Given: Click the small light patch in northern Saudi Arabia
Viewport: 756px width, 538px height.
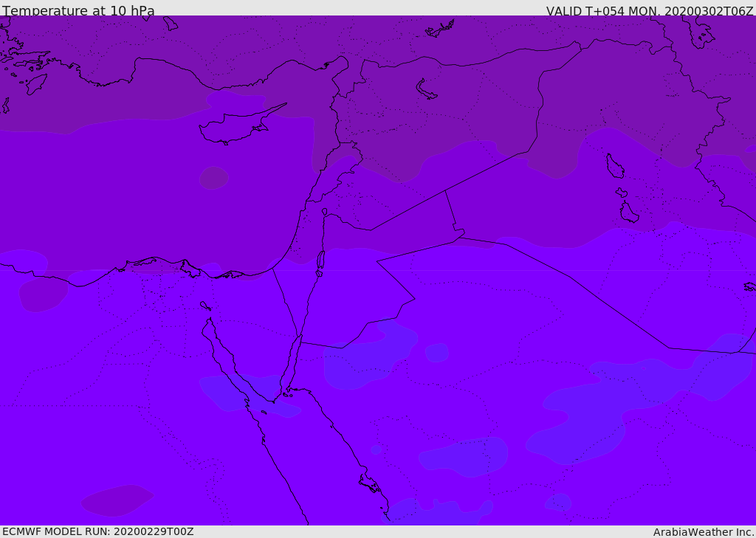Looking at the screenshot, I should [x=437, y=353].
